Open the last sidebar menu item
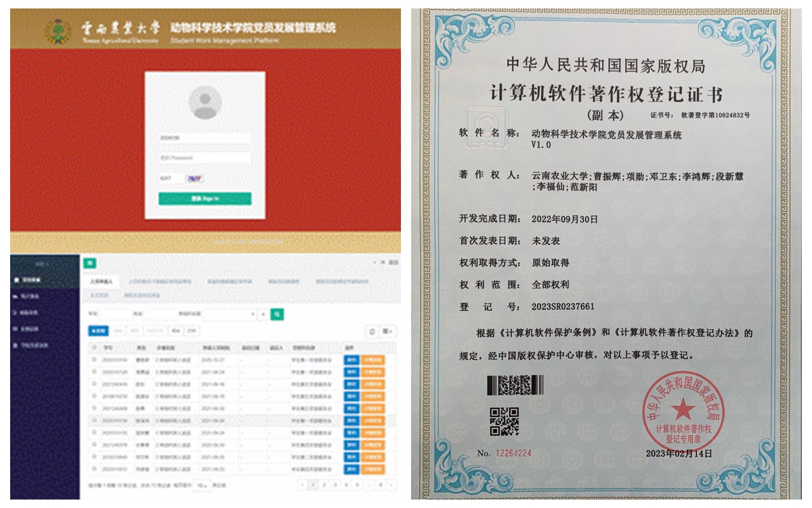Viewport: 812px width, 508px height. [x=45, y=345]
